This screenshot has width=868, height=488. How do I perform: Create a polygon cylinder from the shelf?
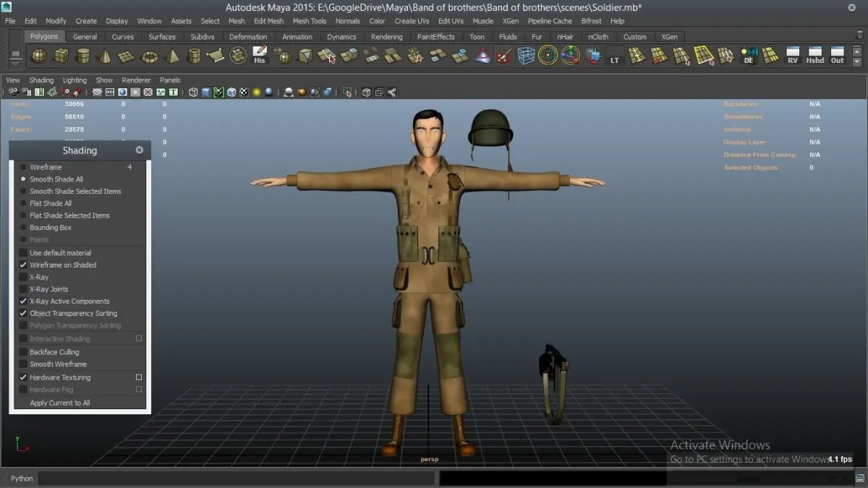[x=84, y=56]
